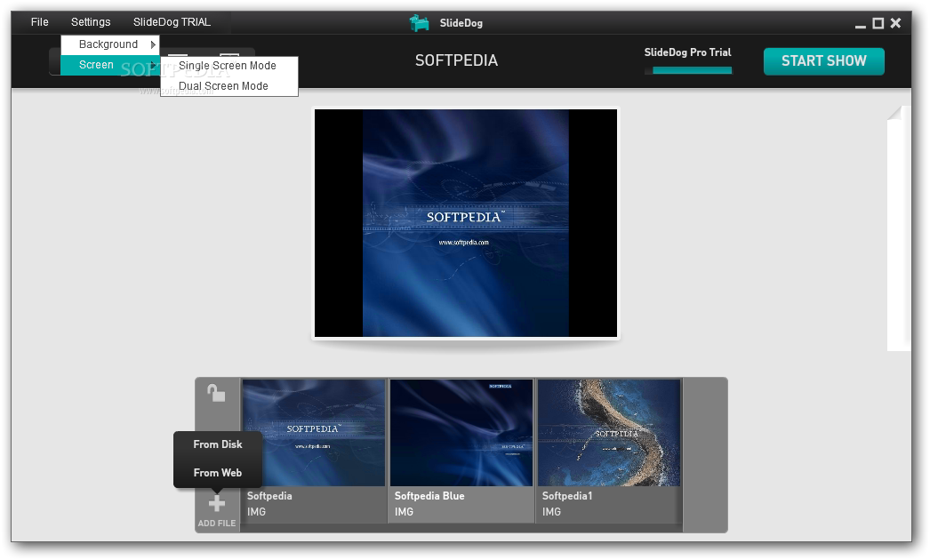930x560 pixels.
Task: Pick the Softpedia1 island thumbnail
Action: click(609, 433)
